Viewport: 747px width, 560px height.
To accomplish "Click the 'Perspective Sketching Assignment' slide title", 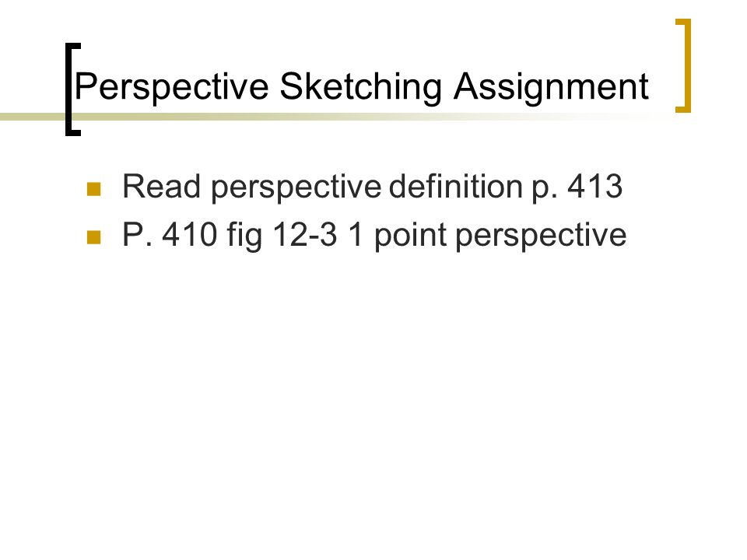I will coord(361,87).
